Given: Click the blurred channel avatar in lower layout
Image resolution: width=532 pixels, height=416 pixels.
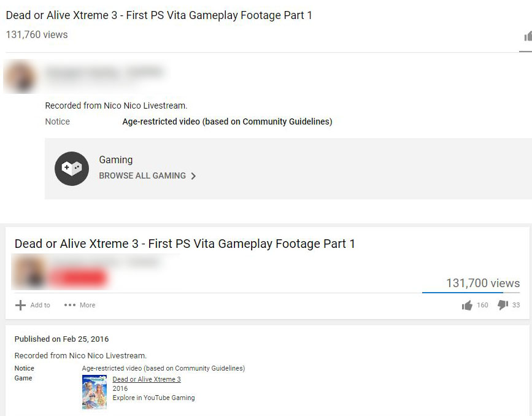Looking at the screenshot, I should [x=29, y=272].
